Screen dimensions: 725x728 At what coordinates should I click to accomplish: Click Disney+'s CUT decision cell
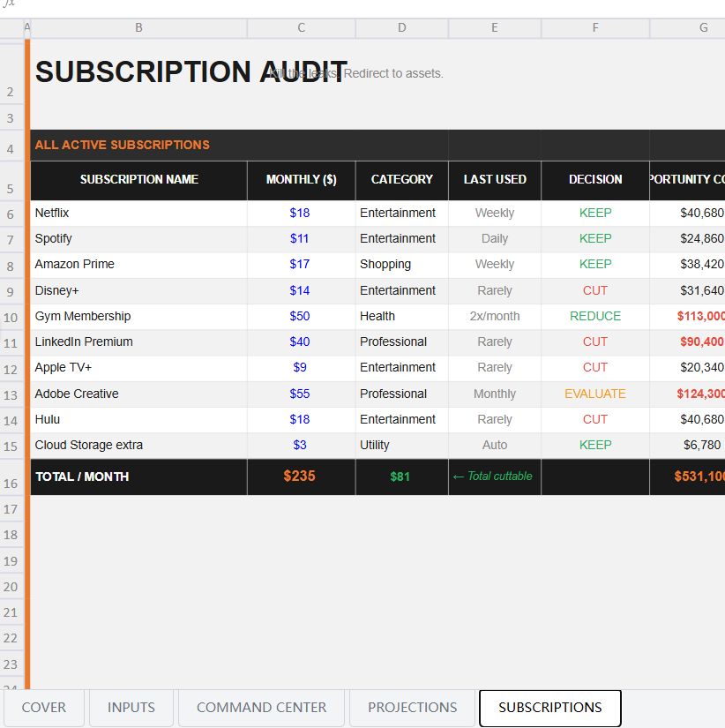coord(595,290)
